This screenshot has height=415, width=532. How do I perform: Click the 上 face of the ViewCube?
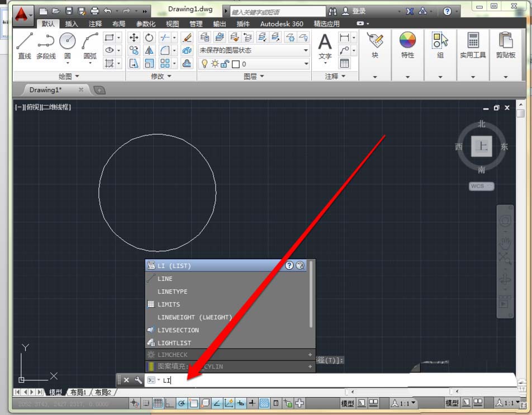[x=482, y=147]
